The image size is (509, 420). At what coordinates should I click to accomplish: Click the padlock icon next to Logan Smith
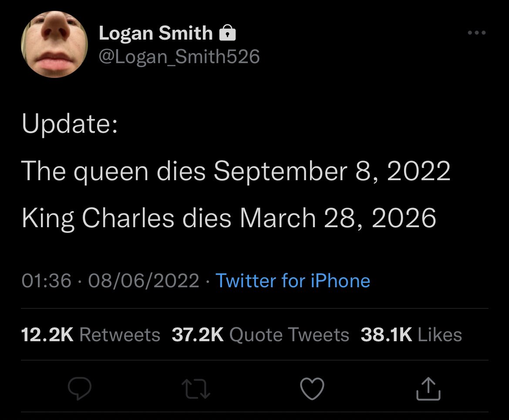tap(228, 32)
